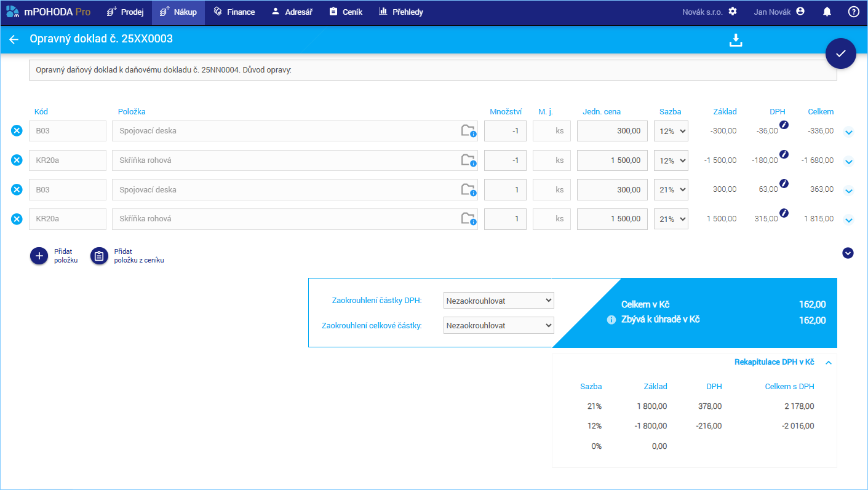Expand details of the row totaling -1 680,00
The image size is (868, 490).
(x=849, y=162)
